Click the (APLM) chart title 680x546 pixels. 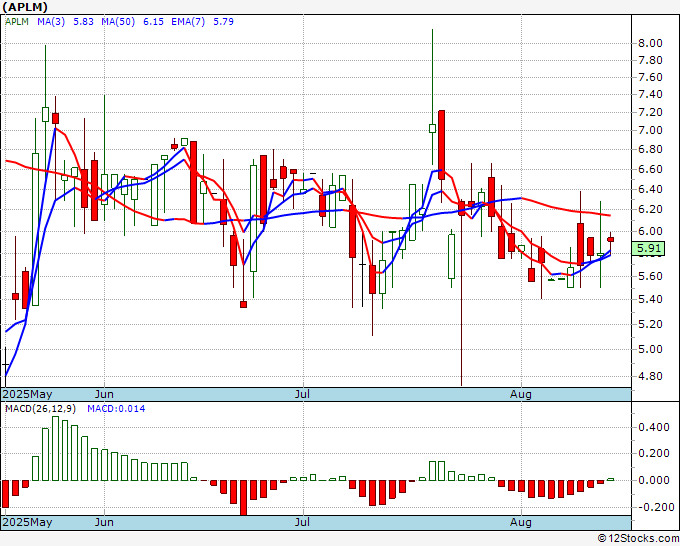point(25,7)
